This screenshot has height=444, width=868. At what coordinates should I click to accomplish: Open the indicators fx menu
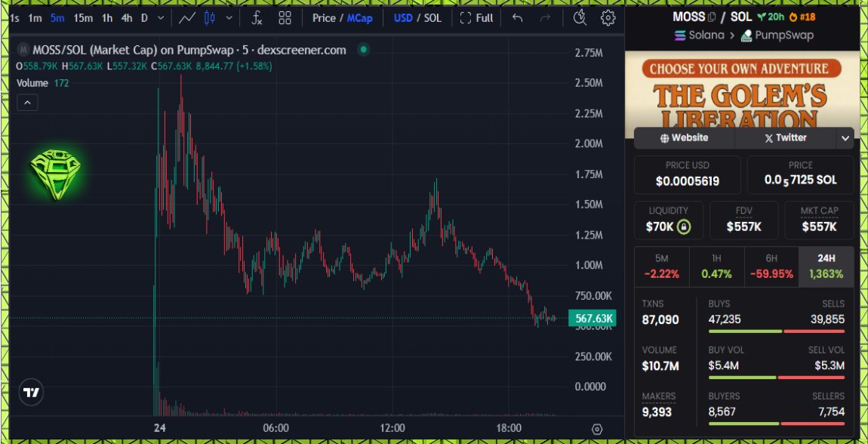257,18
